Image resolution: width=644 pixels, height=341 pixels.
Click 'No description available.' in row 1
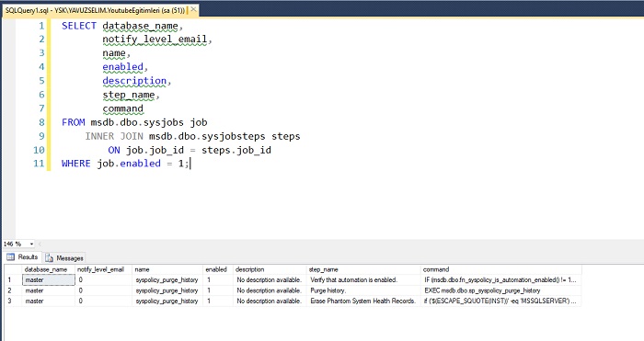point(270,279)
